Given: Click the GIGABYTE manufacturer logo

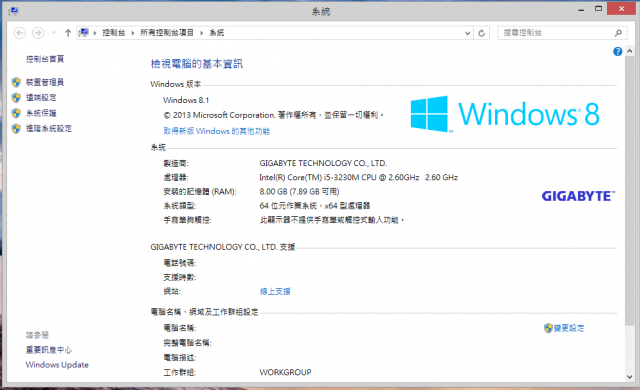Looking at the screenshot, I should (578, 196).
